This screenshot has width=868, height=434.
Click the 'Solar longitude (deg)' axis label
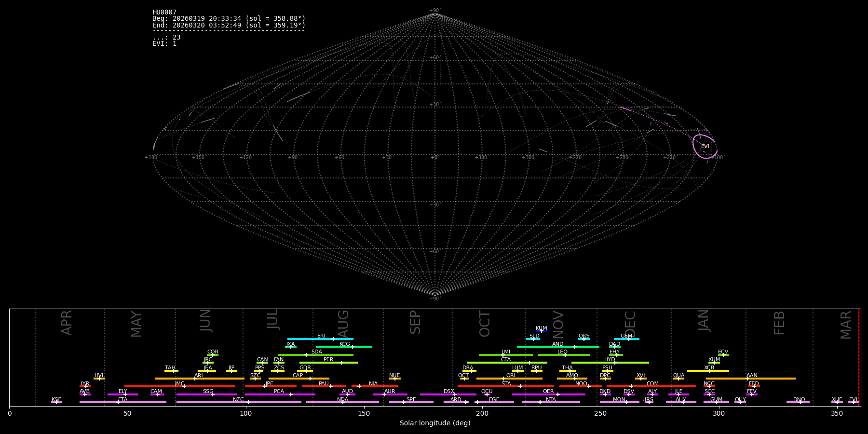(x=435, y=423)
